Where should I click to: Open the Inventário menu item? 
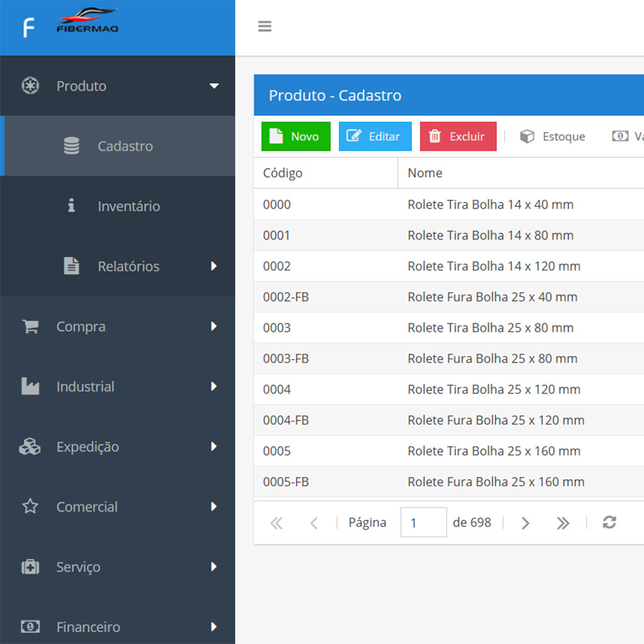click(x=117, y=206)
